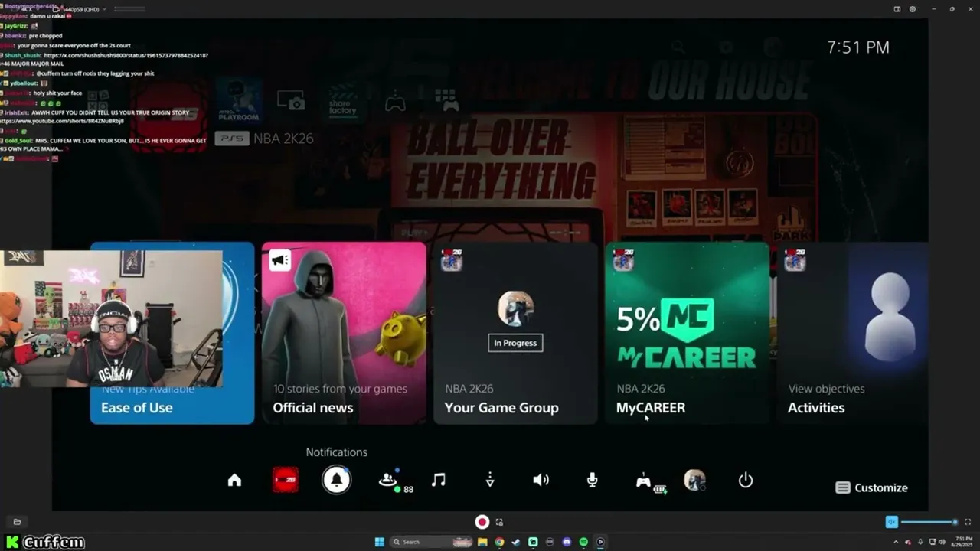Show hidden system tray icons
This screenshot has width=980, height=551.
pos(896,542)
